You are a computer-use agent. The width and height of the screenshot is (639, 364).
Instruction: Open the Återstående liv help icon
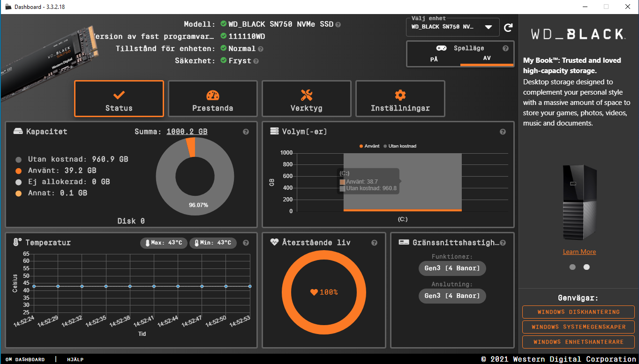click(374, 243)
